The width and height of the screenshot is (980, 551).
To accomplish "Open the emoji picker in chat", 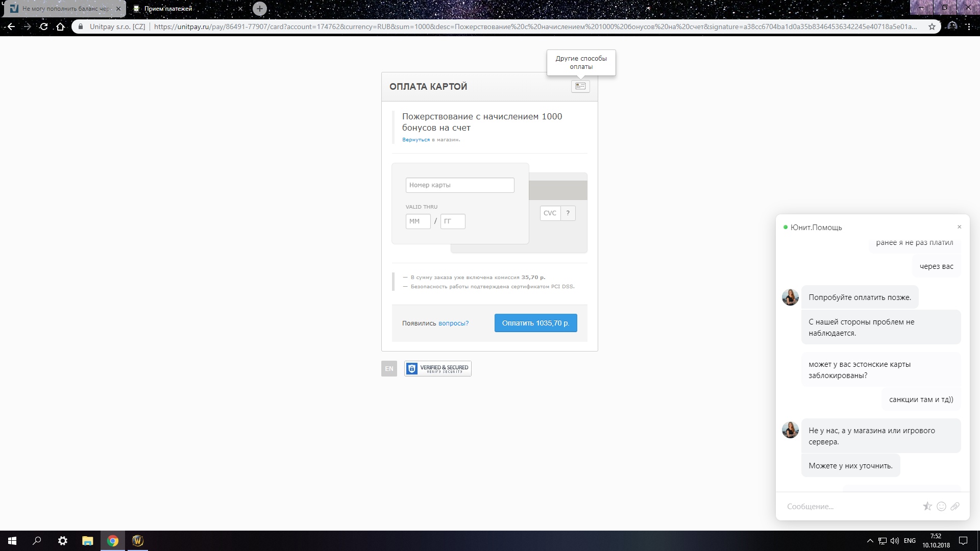I will pos(941,506).
